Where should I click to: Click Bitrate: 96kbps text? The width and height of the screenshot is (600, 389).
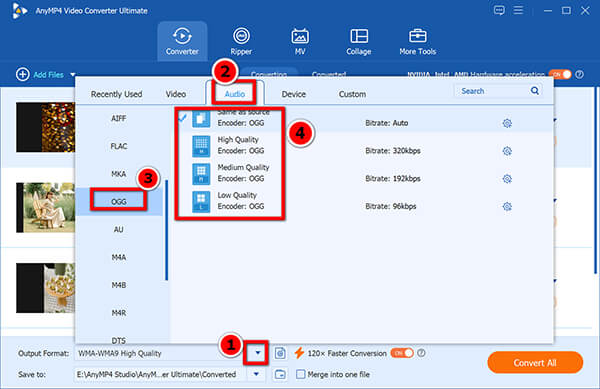[391, 207]
